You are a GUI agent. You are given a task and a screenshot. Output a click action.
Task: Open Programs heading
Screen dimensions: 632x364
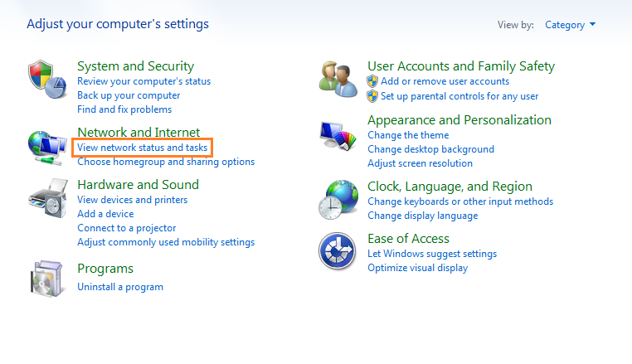coord(105,269)
